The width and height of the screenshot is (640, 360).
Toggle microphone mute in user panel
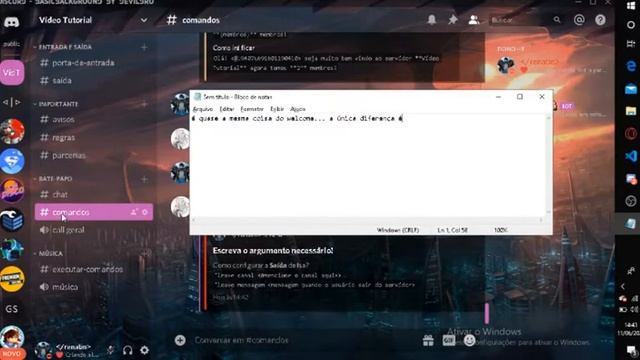point(110,350)
